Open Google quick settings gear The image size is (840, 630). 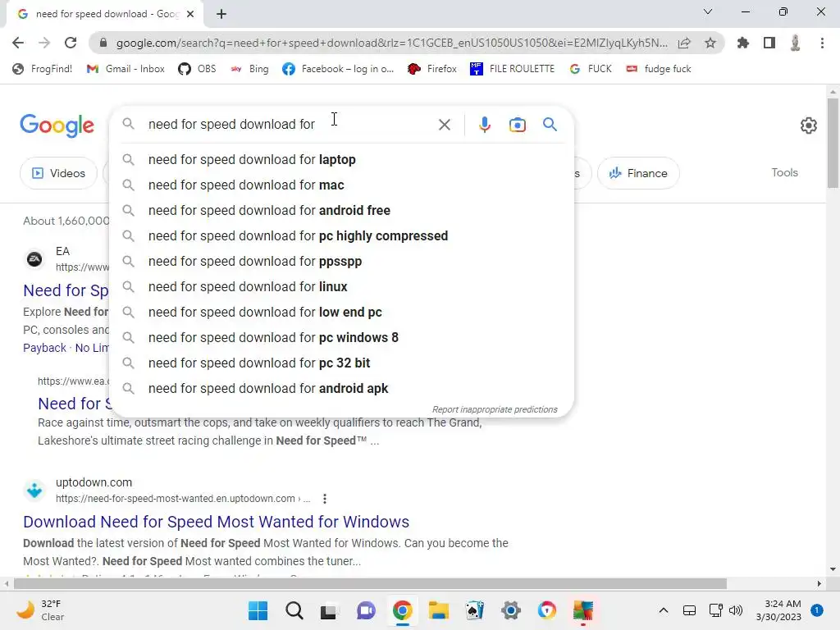coord(808,126)
